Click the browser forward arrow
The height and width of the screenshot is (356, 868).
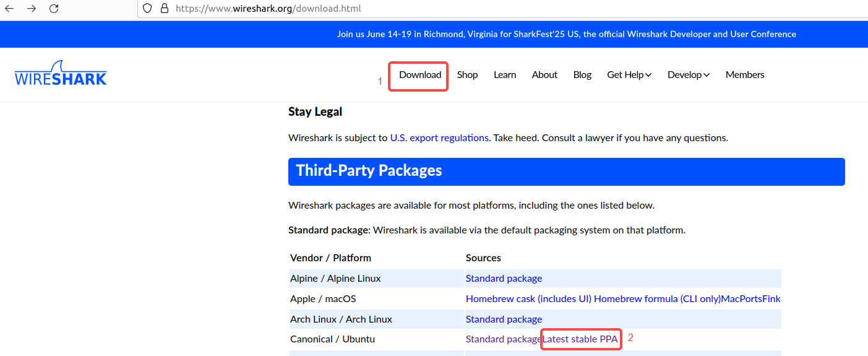[32, 9]
